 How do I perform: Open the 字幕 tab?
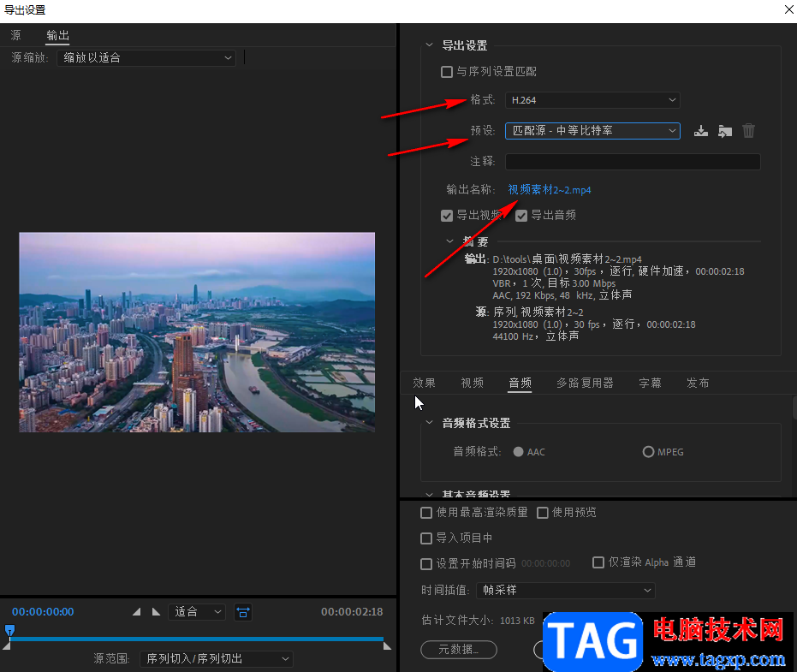tap(650, 383)
